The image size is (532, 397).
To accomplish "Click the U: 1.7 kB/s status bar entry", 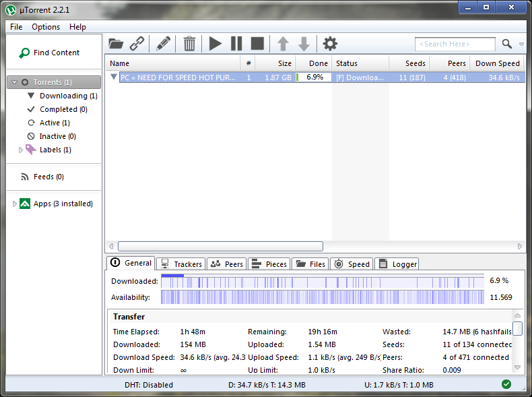I will coord(399,385).
